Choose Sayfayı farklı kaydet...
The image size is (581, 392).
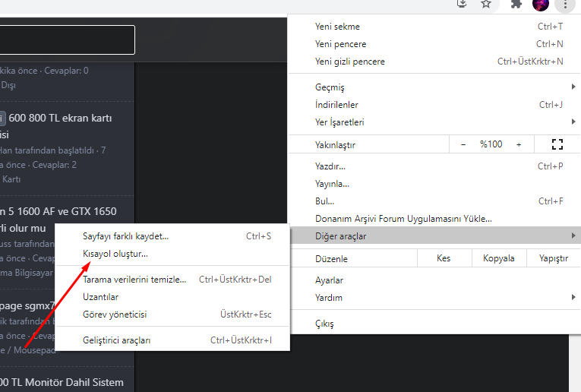click(x=172, y=236)
